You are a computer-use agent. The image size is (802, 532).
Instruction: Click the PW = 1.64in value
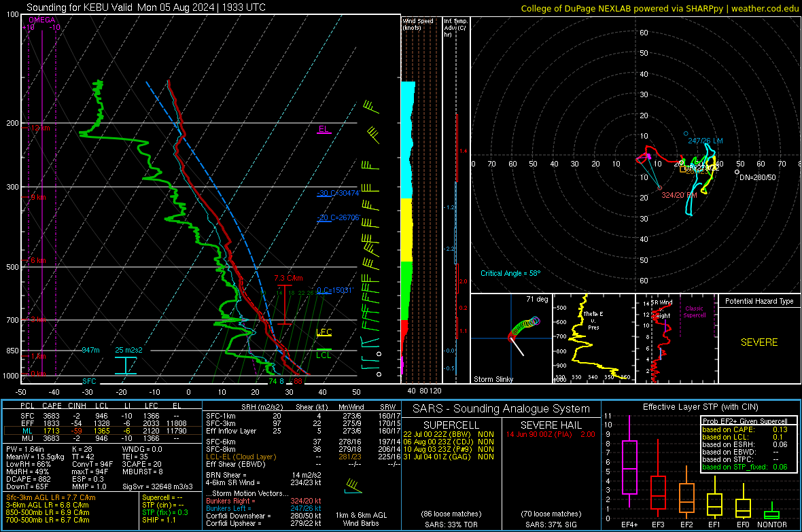point(25,449)
